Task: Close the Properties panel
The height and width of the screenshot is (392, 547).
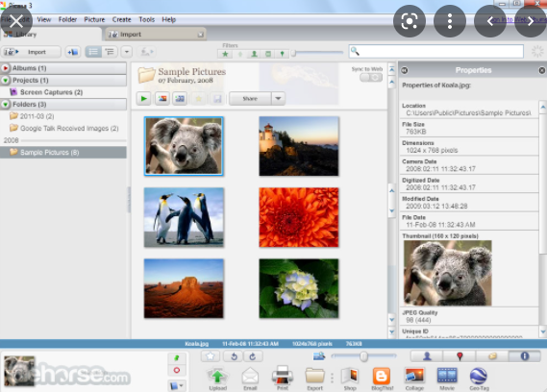Action: coord(542,70)
